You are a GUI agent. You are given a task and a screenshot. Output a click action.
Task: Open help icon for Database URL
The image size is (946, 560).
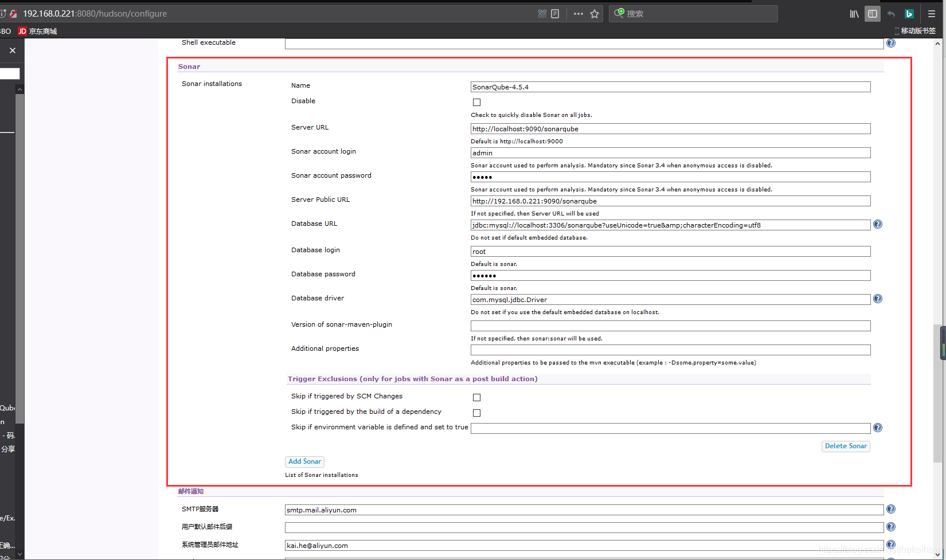pyautogui.click(x=878, y=224)
